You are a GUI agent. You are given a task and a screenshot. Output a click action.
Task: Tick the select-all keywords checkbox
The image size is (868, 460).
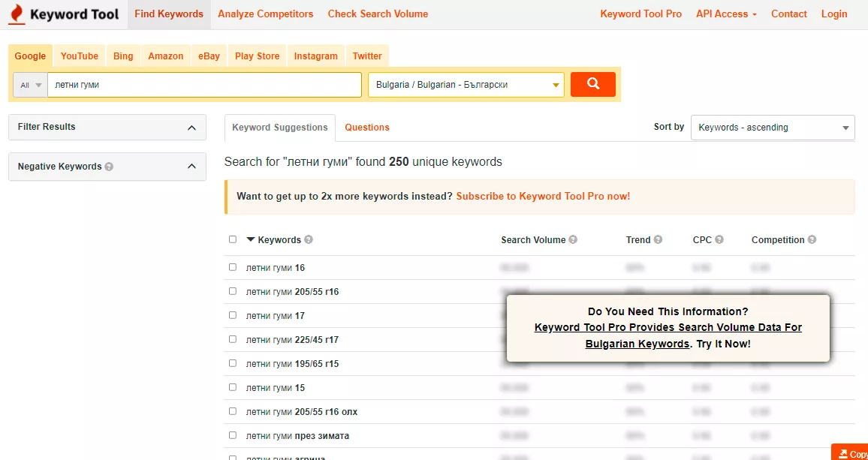(x=233, y=239)
